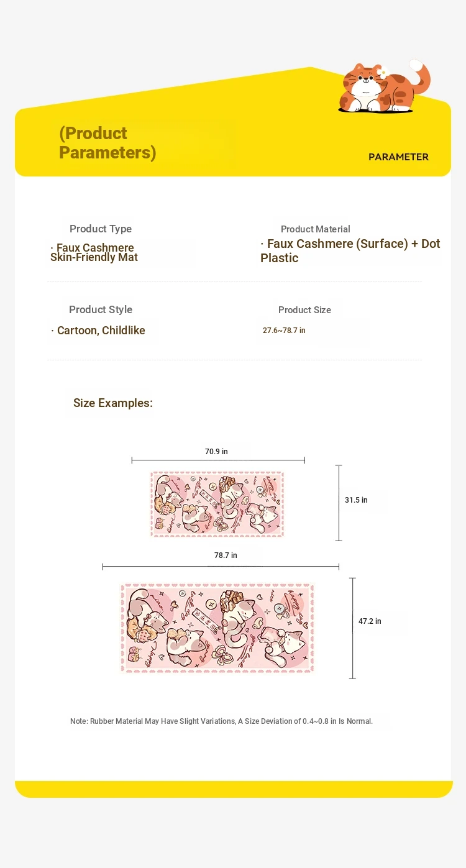Click the Product Material label
The height and width of the screenshot is (868, 466).
pyautogui.click(x=316, y=229)
